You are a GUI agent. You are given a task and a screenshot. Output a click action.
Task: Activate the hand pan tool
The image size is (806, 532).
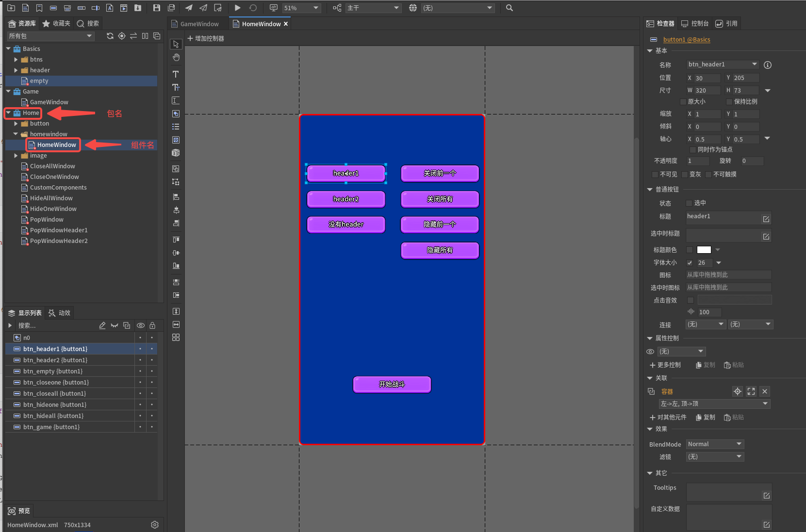point(175,57)
